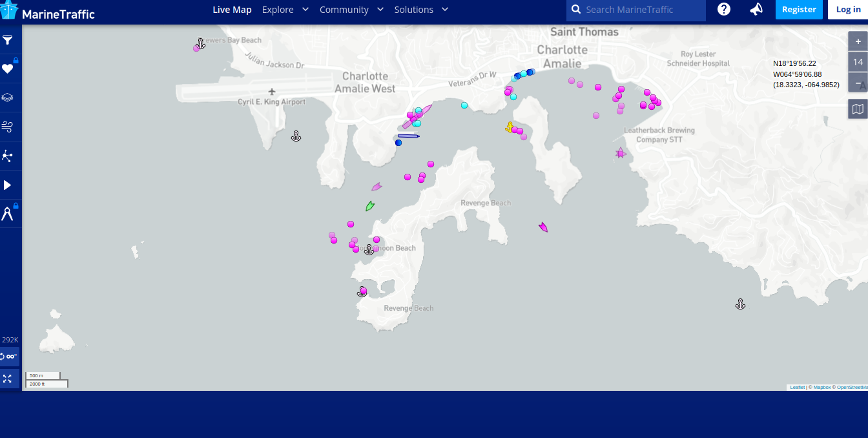Click the Leatherback Brewing Company STT label
This screenshot has height=438, width=868.
pos(659,135)
